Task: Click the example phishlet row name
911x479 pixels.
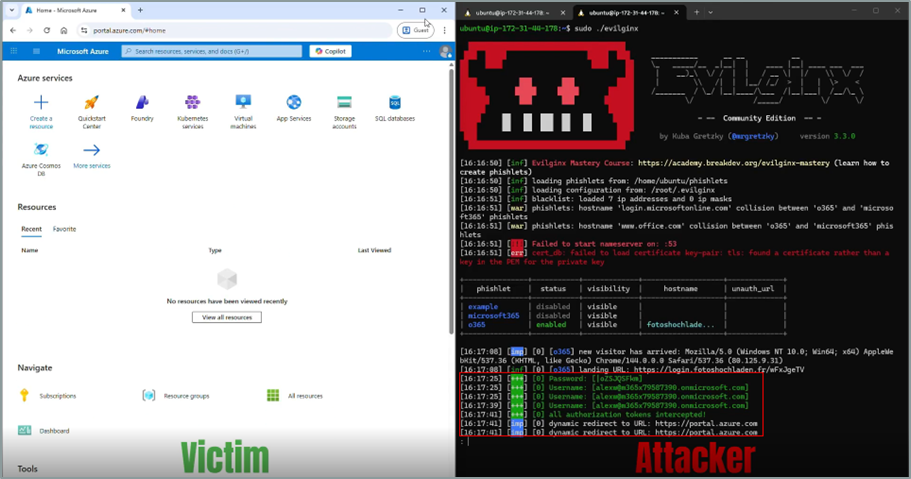Action: [483, 307]
